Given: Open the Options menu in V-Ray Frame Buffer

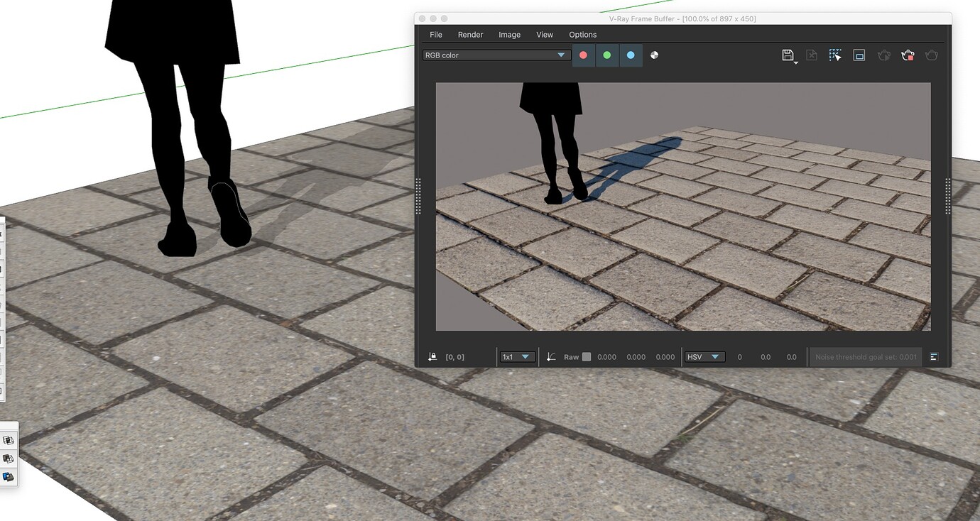Looking at the screenshot, I should point(582,34).
